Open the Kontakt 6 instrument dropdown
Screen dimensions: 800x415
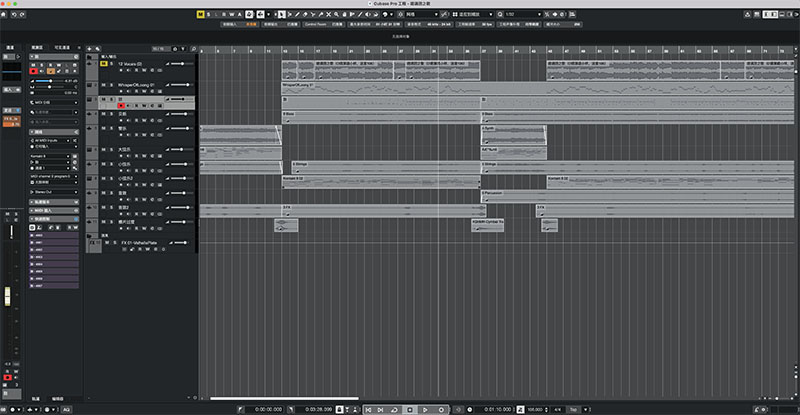point(50,156)
